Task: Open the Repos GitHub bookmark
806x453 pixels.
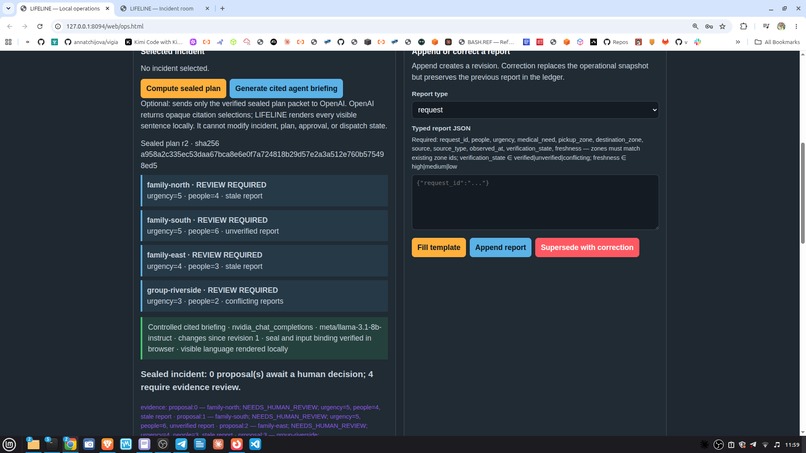Action: click(x=616, y=42)
